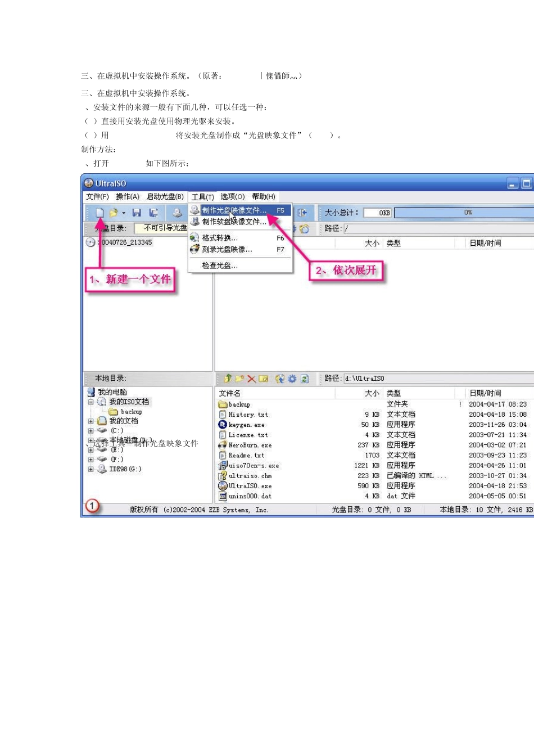Select backup folder in local tree

point(132,412)
